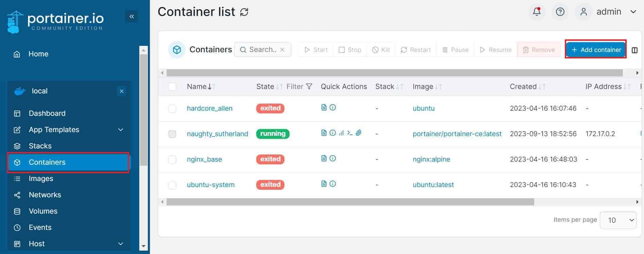Open stats for naughty_sutherland container
This screenshot has height=254, width=644.
[341, 133]
